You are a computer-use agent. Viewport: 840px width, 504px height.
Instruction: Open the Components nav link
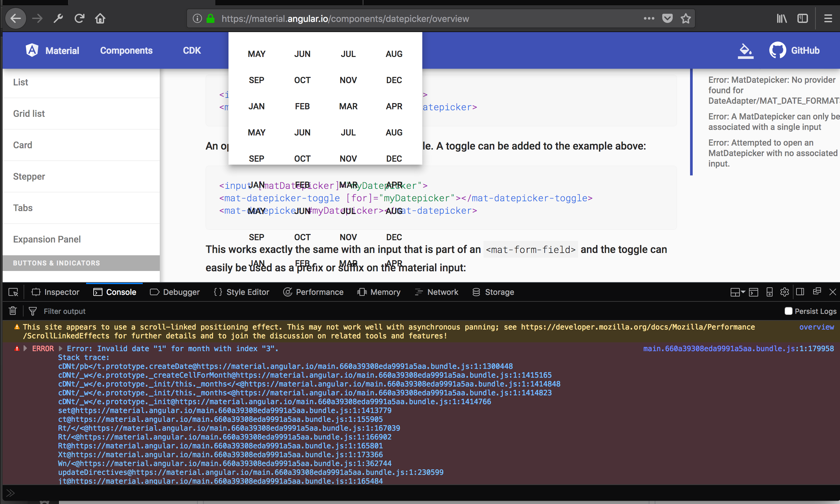pyautogui.click(x=126, y=51)
